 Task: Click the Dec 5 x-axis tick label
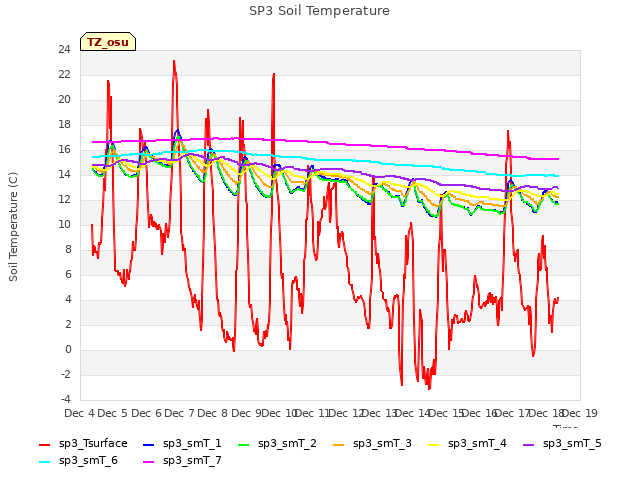pos(113,413)
